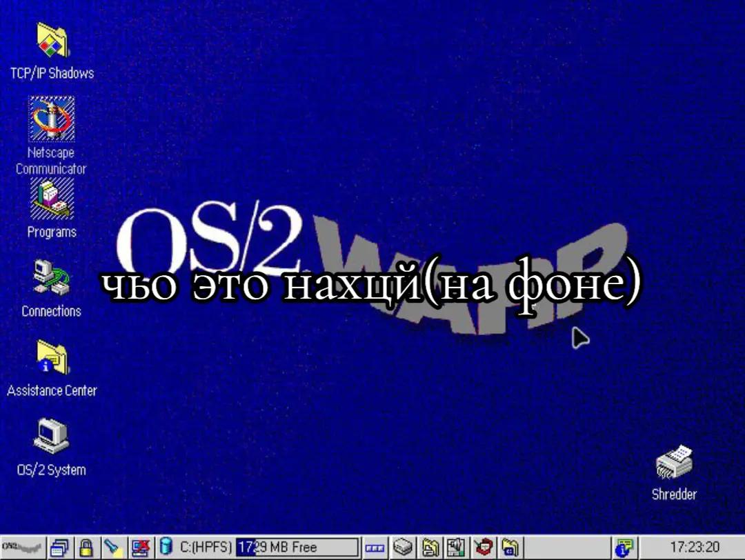Click the red telephone tray icon
745x560 pixels.
pos(484,548)
